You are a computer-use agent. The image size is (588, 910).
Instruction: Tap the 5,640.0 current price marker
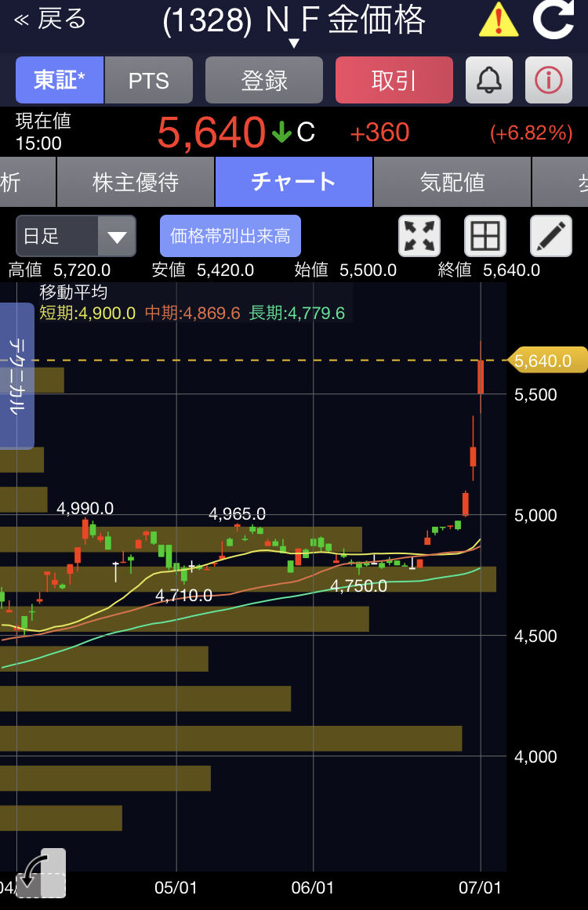(546, 361)
